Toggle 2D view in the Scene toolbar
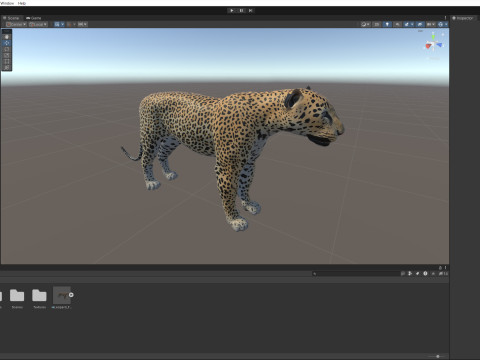The image size is (480, 360). (x=377, y=24)
